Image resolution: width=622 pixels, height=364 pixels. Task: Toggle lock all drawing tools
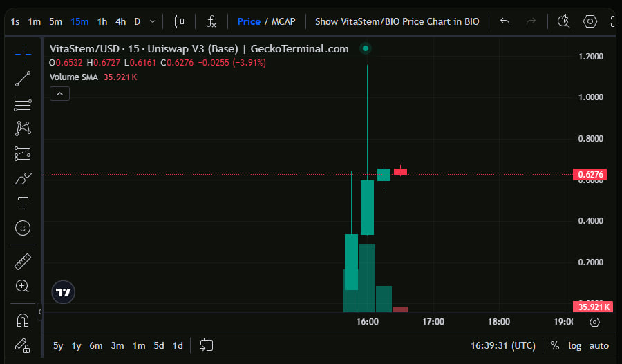click(x=23, y=345)
